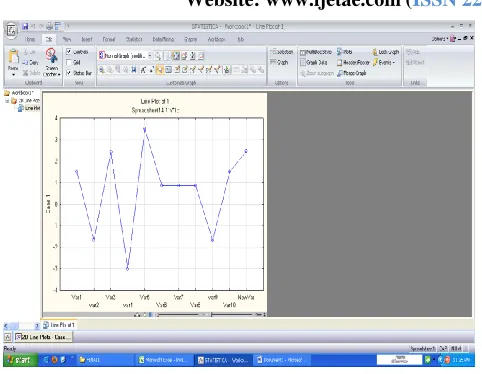Open Graph Data editor
Viewport: 482px width, 374px height.
tap(314, 62)
